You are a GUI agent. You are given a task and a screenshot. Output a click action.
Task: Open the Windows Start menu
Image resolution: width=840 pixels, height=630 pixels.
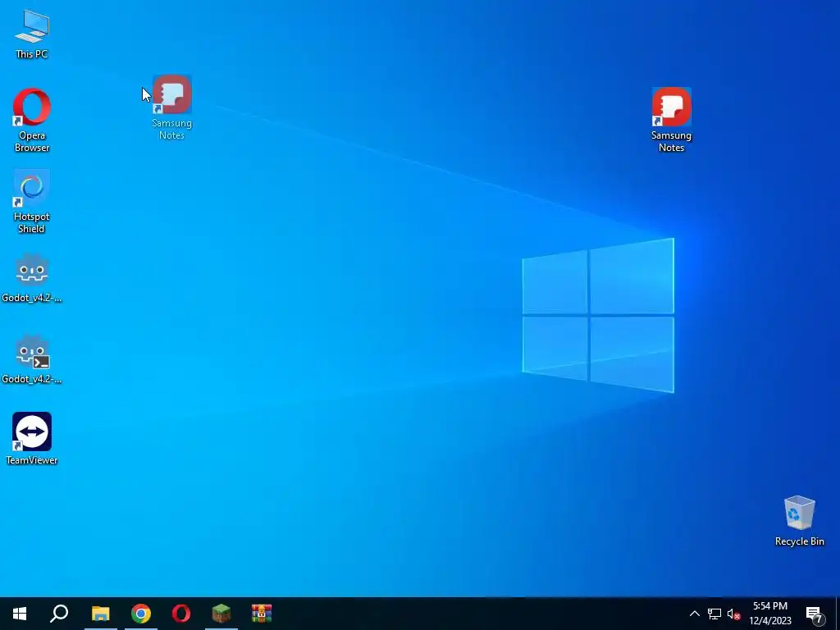point(20,614)
